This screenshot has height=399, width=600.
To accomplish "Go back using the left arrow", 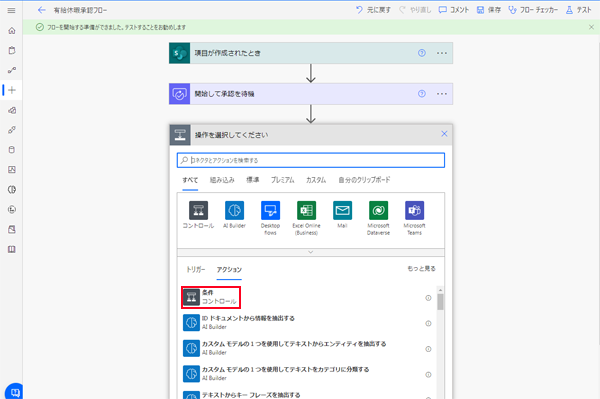I will click(x=42, y=10).
